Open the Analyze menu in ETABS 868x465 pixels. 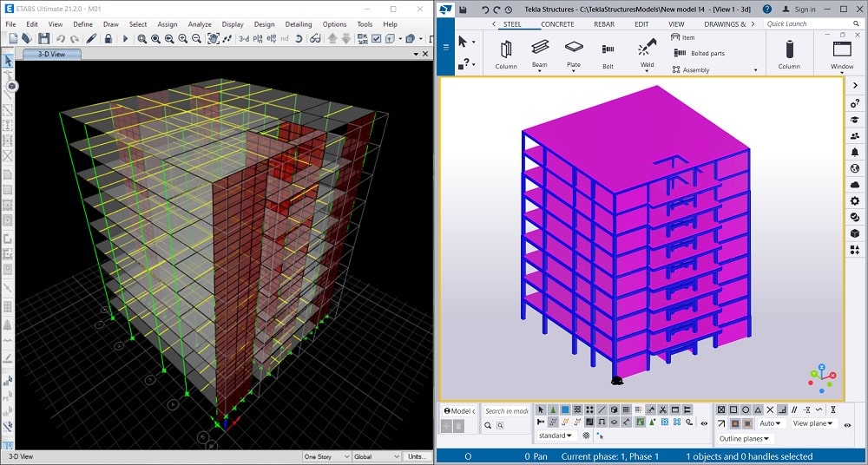pos(199,24)
